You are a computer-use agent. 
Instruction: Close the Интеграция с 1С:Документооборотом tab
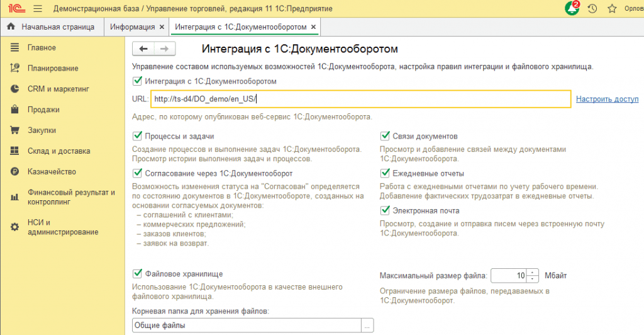coord(313,26)
